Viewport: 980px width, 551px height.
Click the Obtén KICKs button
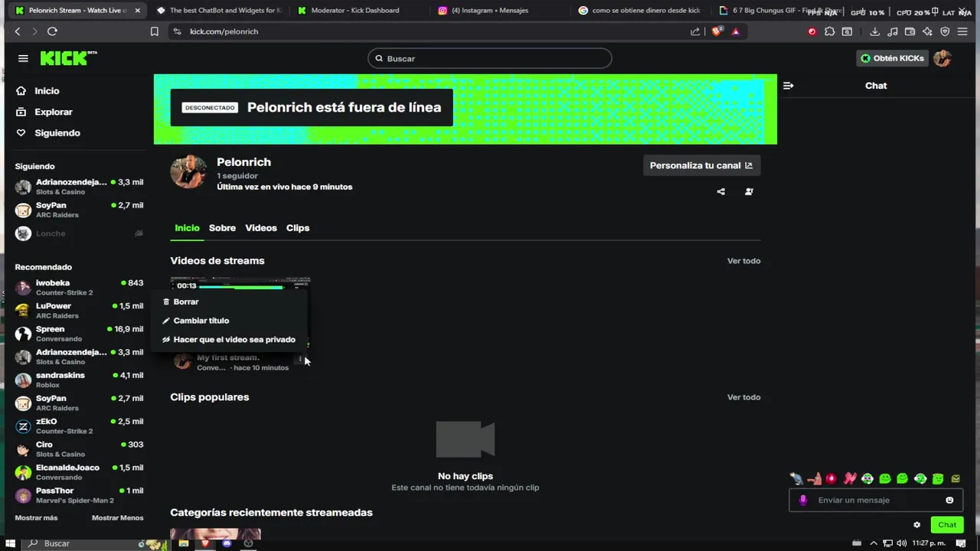coord(892,58)
